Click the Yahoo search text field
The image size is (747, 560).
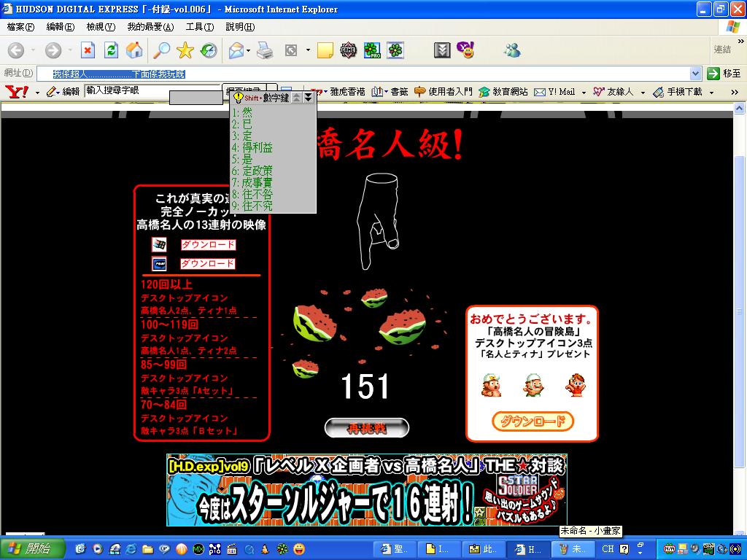click(152, 90)
